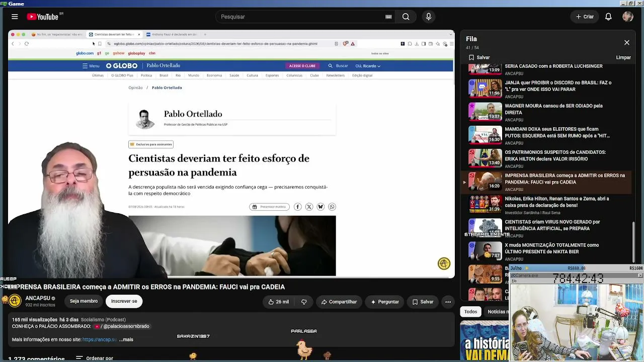The height and width of the screenshot is (362, 644).
Task: Open the Política section in O Globo nav
Action: (146, 75)
